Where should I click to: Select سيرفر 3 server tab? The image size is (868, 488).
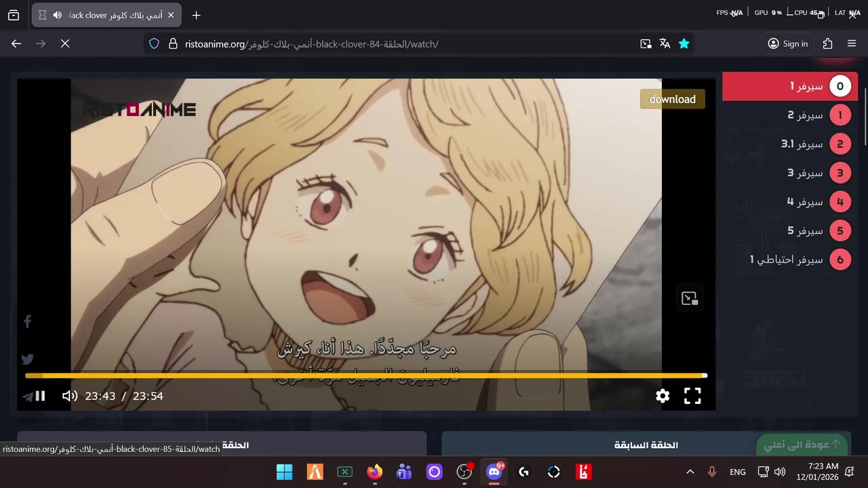point(790,173)
